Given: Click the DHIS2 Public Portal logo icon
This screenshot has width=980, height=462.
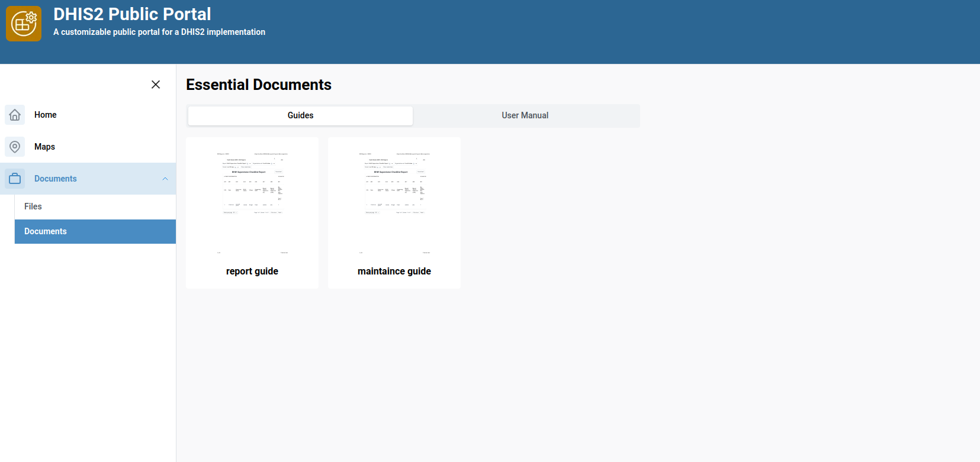Looking at the screenshot, I should pos(24,24).
